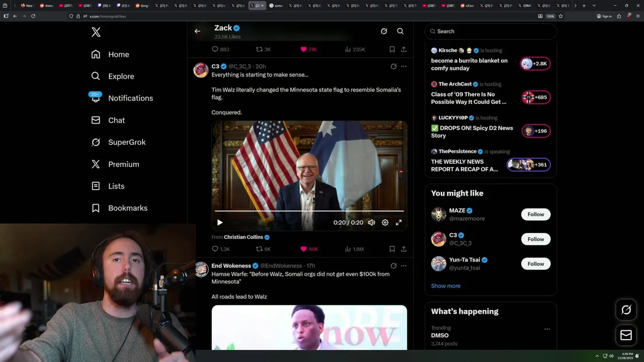
Task: Enter video fullscreen mode
Action: [398, 222]
